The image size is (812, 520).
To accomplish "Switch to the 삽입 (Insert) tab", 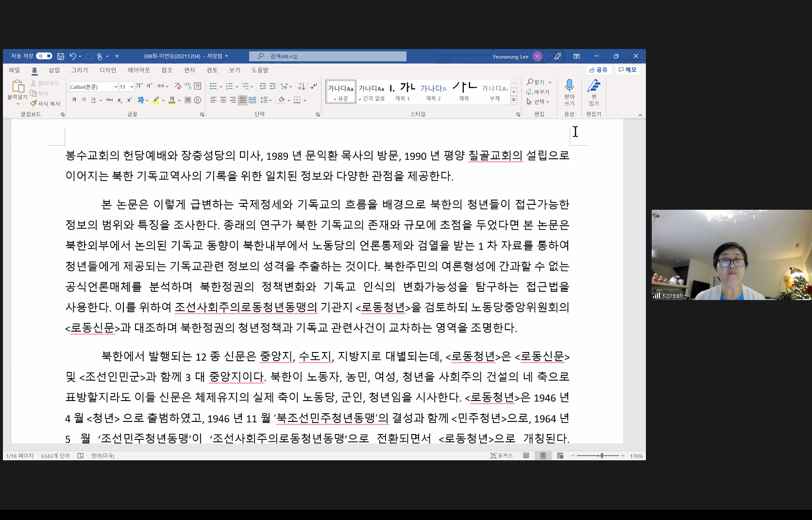I will click(x=54, y=70).
